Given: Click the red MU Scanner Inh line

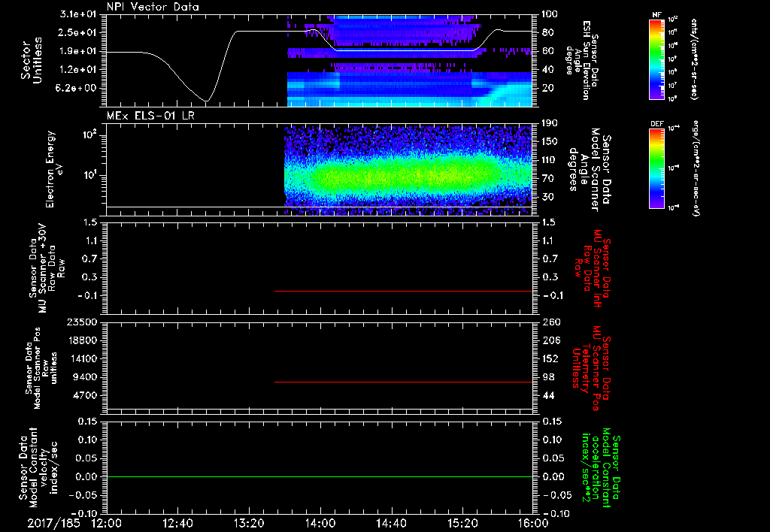Looking at the screenshot, I should (x=404, y=291).
